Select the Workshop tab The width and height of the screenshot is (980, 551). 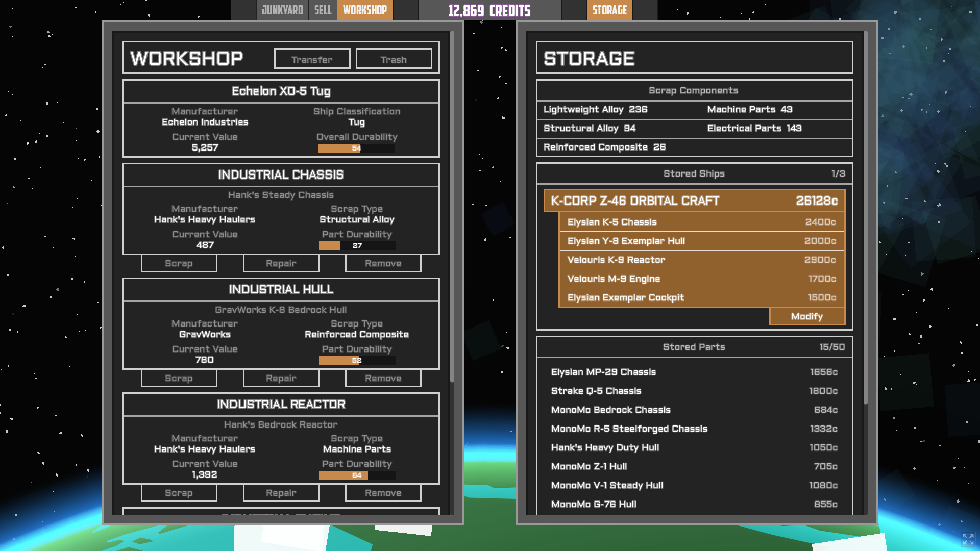point(365,10)
